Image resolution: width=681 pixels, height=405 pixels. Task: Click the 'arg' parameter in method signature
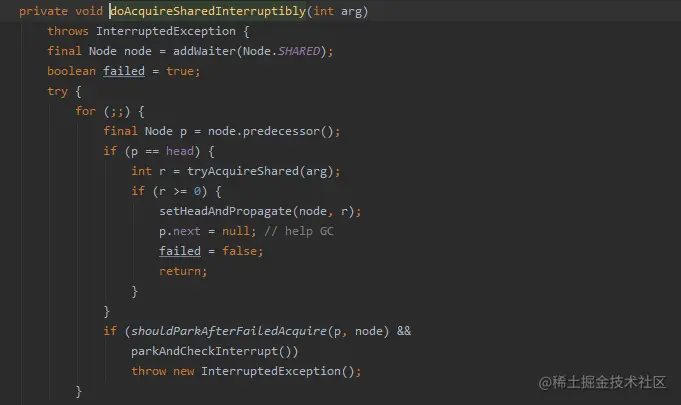point(351,11)
